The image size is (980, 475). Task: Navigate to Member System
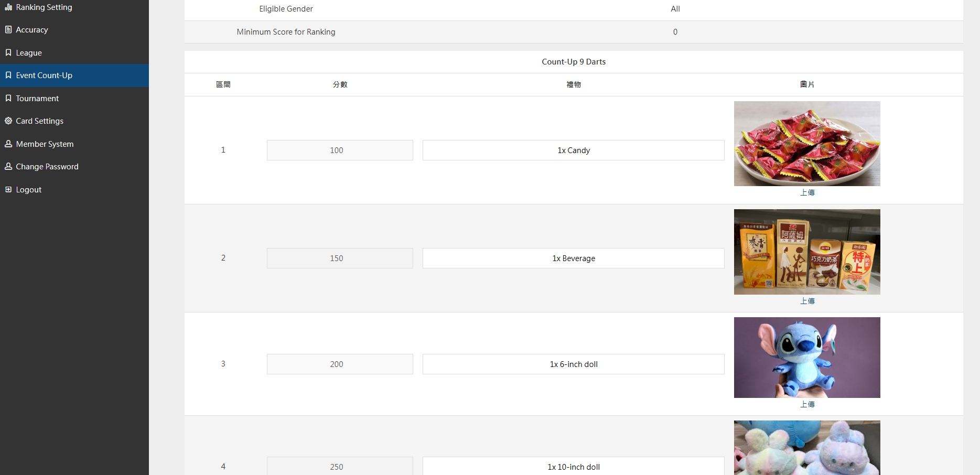(74, 144)
